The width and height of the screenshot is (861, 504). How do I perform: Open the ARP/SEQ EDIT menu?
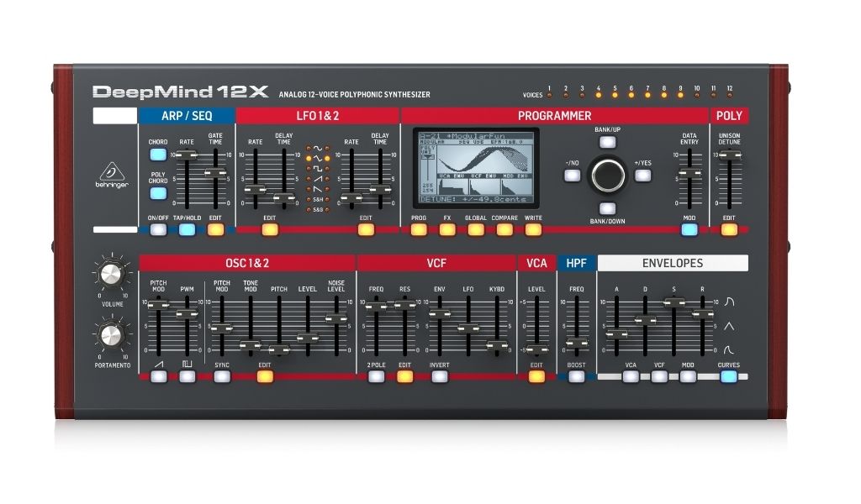216,230
